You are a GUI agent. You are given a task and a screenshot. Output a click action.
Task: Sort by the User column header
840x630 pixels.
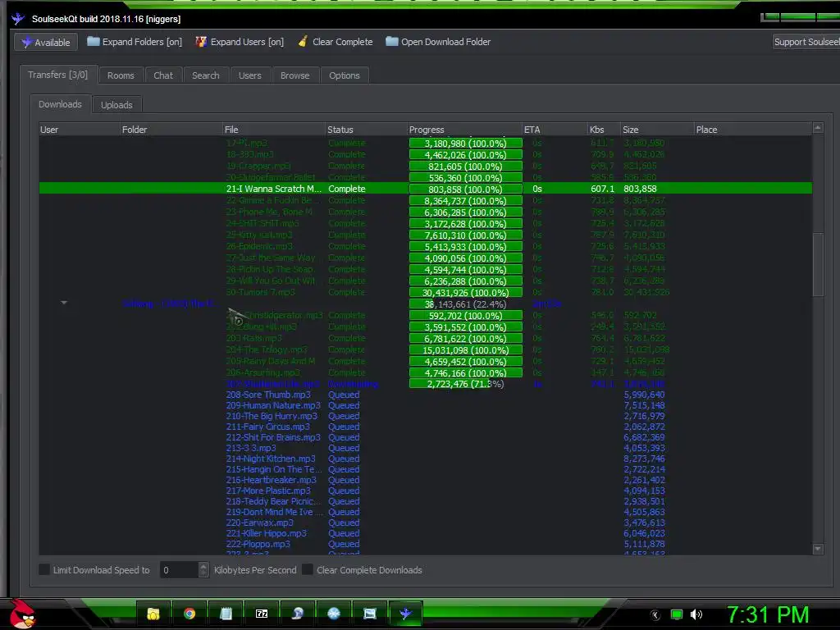pos(80,130)
